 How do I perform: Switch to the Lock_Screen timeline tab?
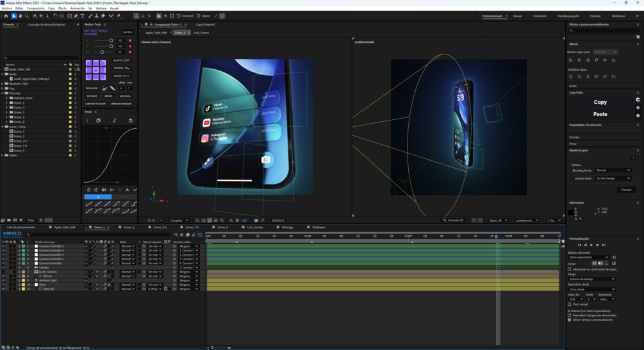tap(254, 227)
